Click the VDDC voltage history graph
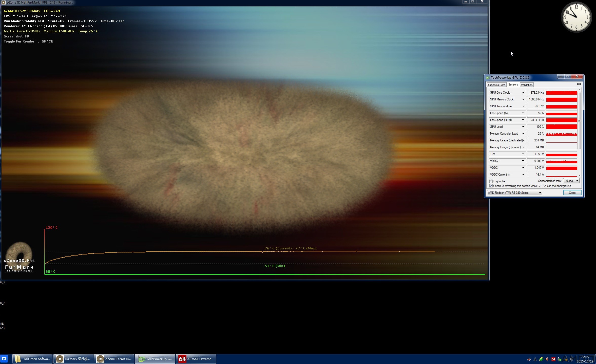The image size is (596, 364). pos(562,161)
